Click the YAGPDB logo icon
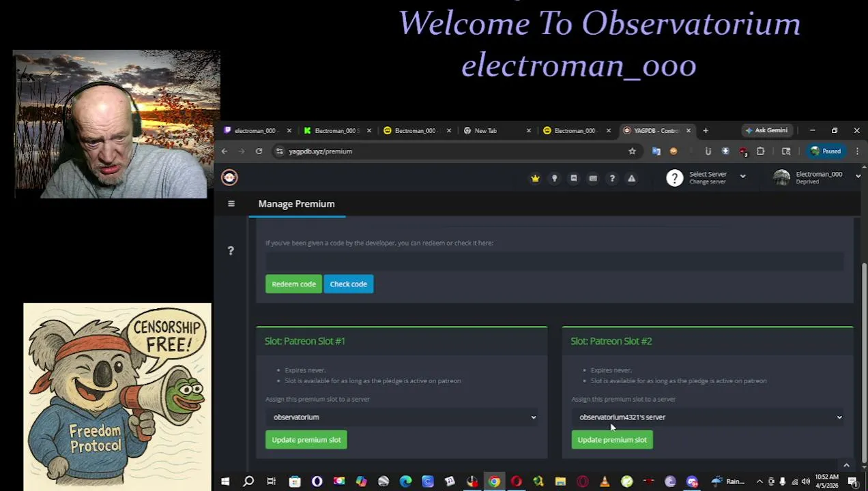Viewport: 868px width, 491px height. [x=229, y=177]
